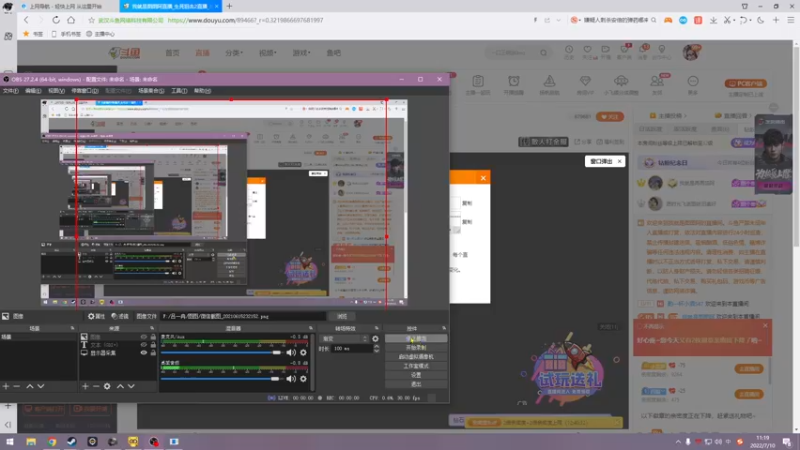Select Text (GDI+) source row
Image resolution: width=800 pixels, height=450 pixels.
point(118,345)
